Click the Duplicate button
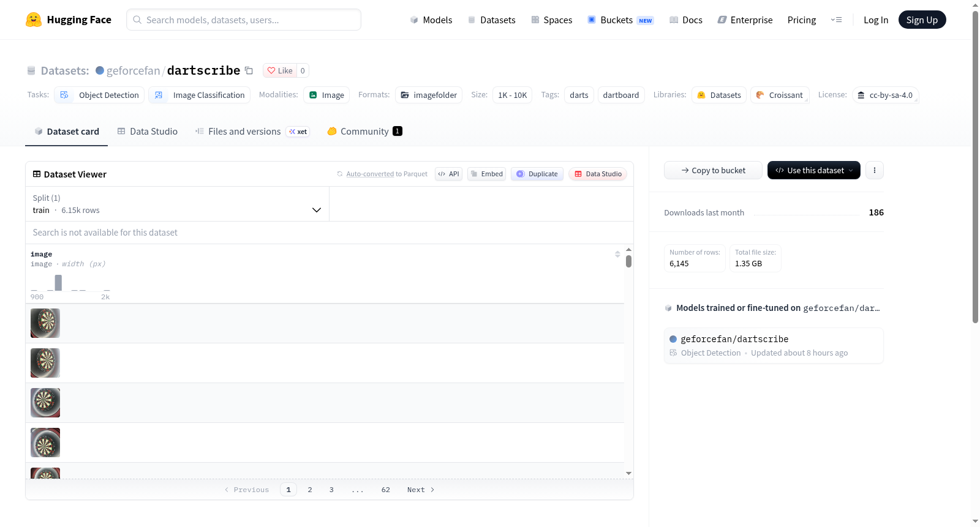Image resolution: width=980 pixels, height=527 pixels. (x=537, y=174)
